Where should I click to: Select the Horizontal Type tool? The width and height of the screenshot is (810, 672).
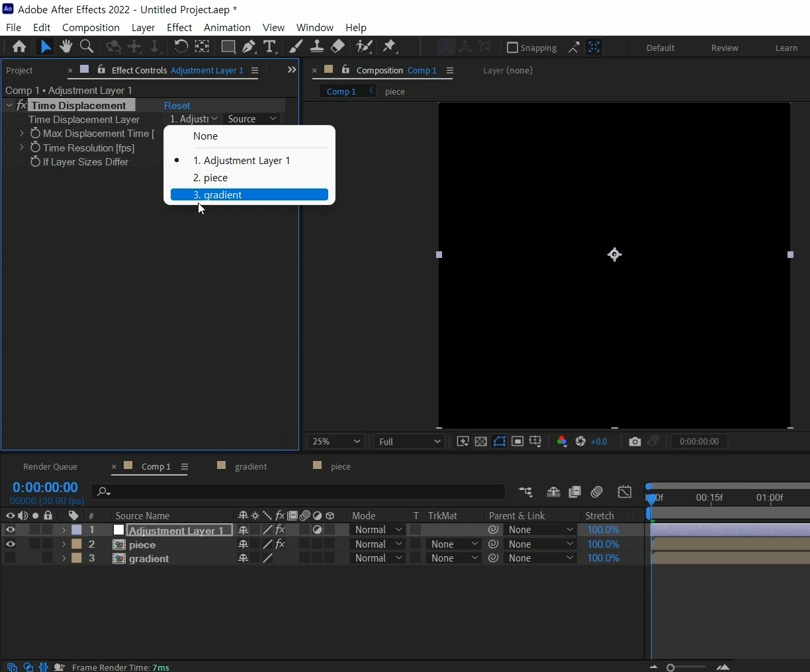coord(269,46)
